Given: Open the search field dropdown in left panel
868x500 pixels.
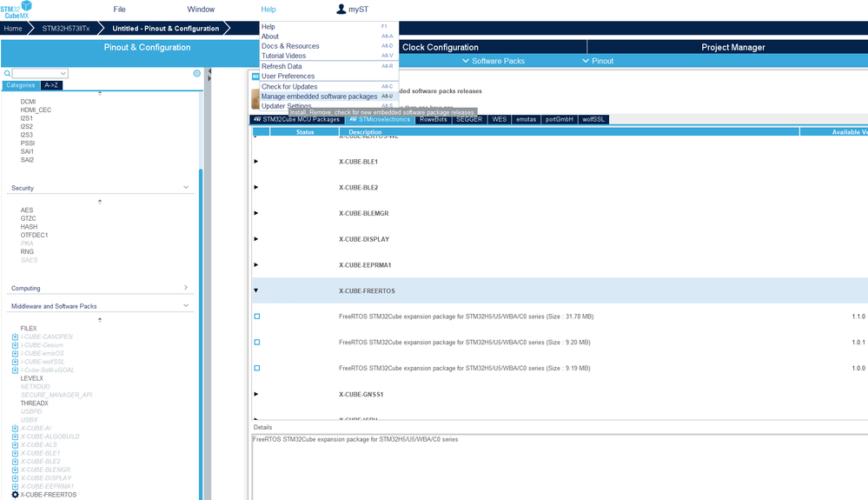Looking at the screenshot, I should 63,73.
